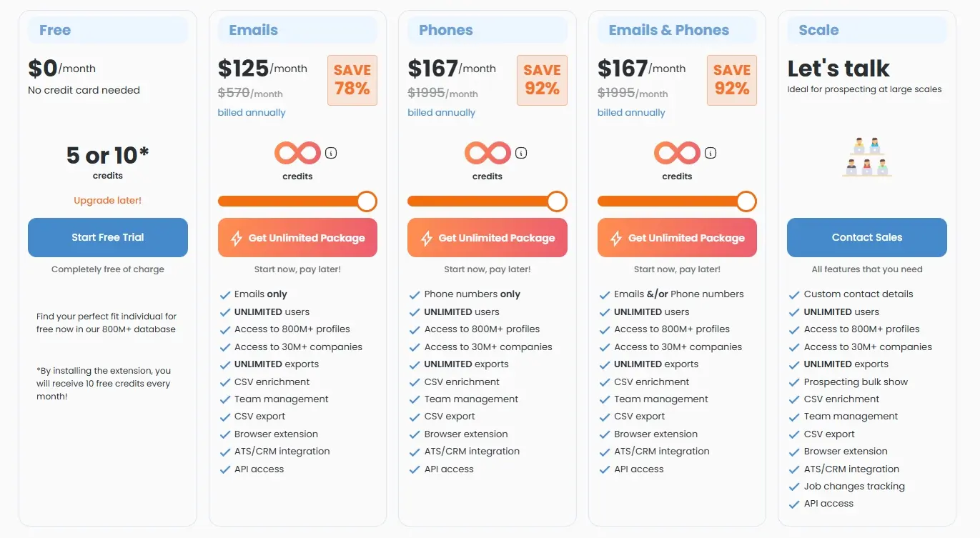
Task: Click infinity credits icon in Phones plan
Action: pyautogui.click(x=487, y=153)
